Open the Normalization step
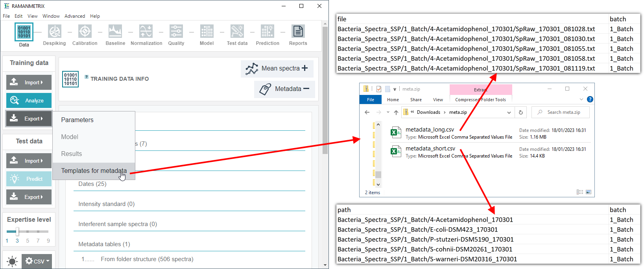This screenshot has width=644, height=269. [146, 32]
